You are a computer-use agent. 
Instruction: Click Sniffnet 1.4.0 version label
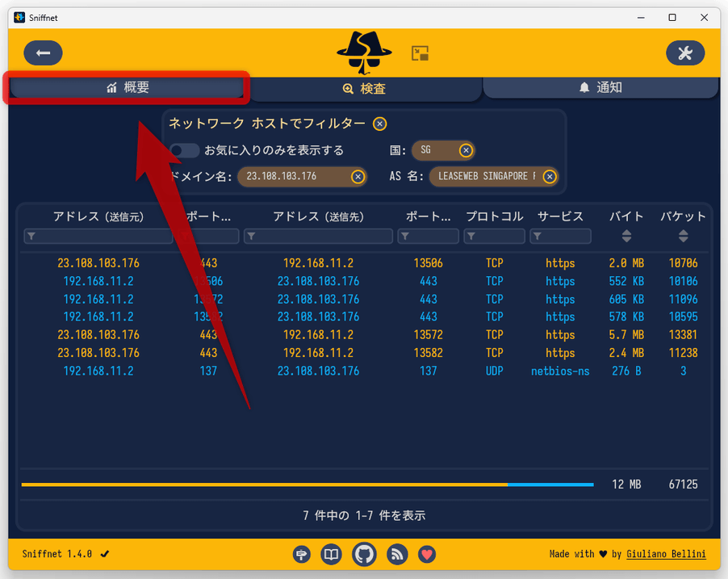(56, 554)
